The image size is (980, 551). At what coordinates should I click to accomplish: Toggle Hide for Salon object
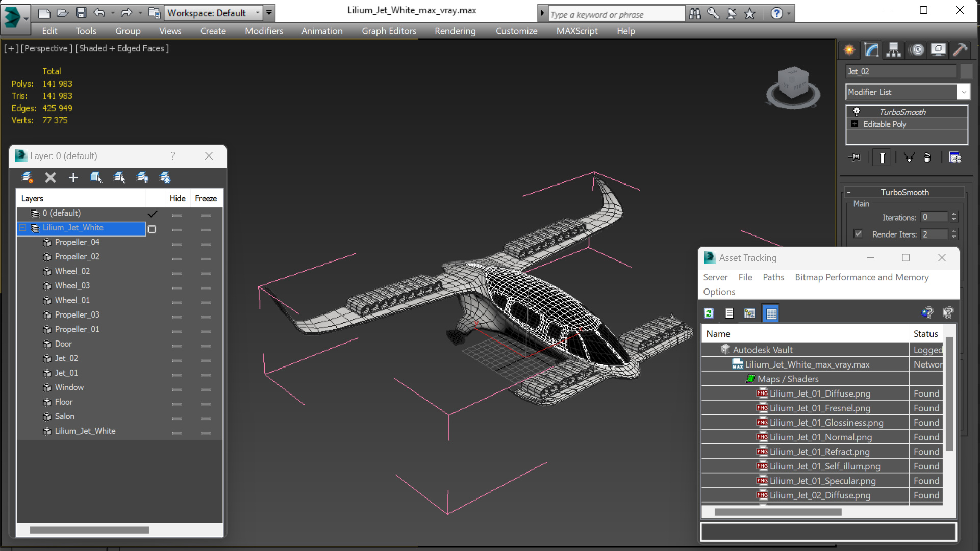click(177, 418)
